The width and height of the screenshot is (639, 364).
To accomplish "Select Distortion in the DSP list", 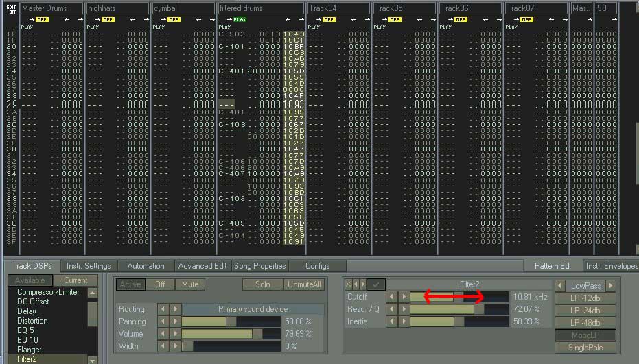I will tap(32, 321).
